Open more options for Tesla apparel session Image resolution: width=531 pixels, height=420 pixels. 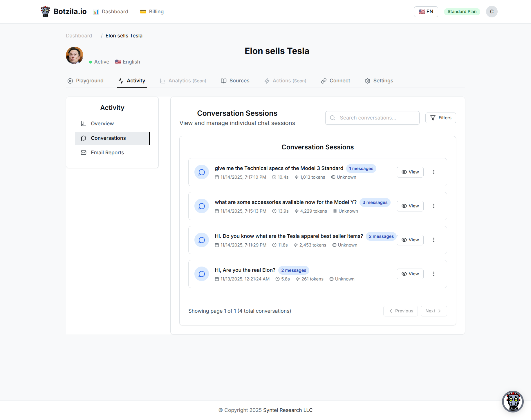[434, 240]
